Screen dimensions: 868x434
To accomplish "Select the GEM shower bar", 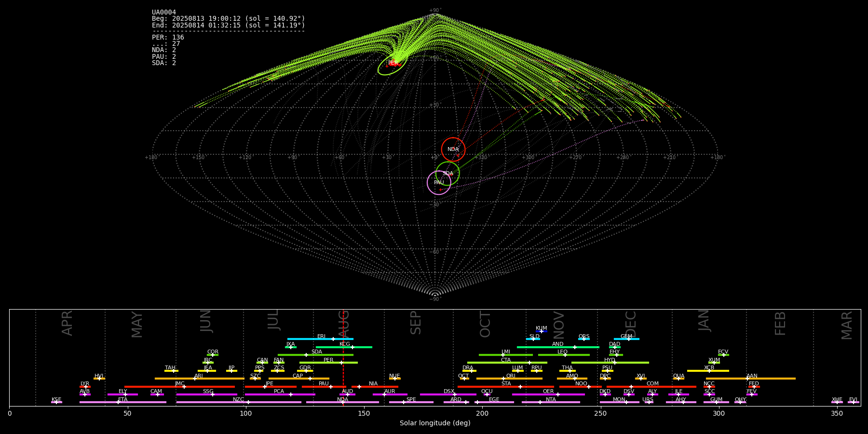I will [x=626, y=339].
